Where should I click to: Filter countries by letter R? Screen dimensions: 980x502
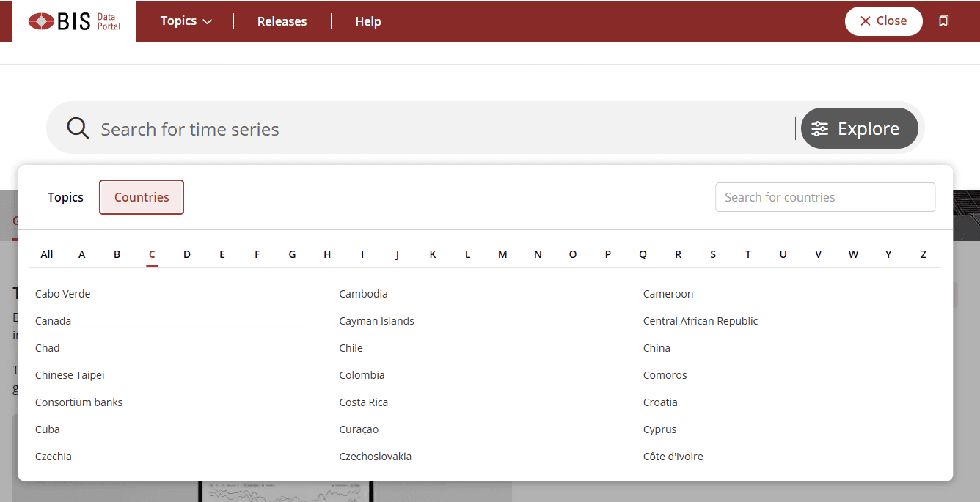(678, 254)
